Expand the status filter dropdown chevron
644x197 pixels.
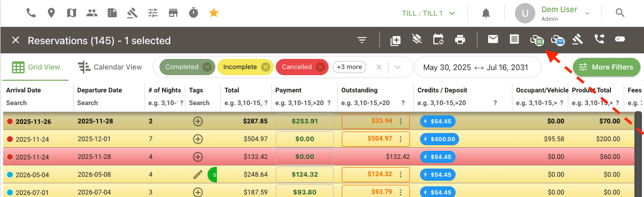(x=398, y=67)
